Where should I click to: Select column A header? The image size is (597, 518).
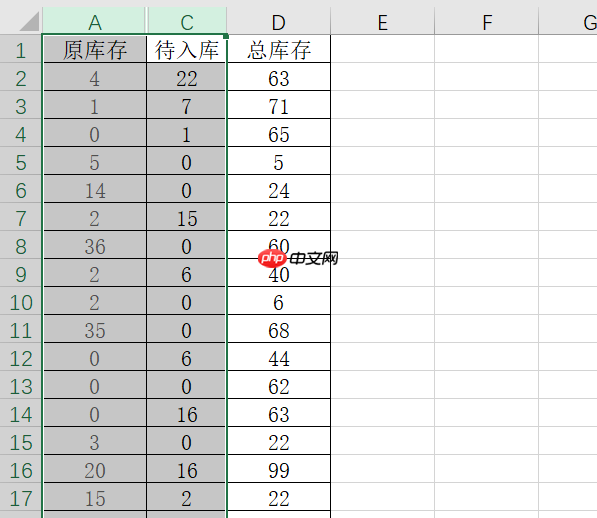click(x=94, y=21)
